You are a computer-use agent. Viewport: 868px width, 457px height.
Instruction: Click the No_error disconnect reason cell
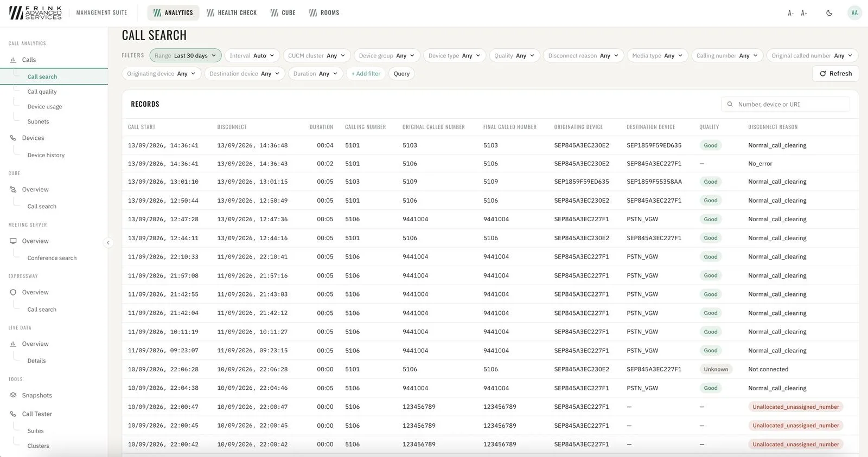[760, 163]
